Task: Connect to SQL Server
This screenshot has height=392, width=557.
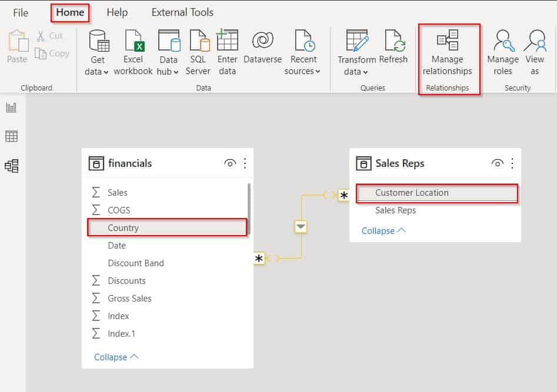Action: pos(198,52)
